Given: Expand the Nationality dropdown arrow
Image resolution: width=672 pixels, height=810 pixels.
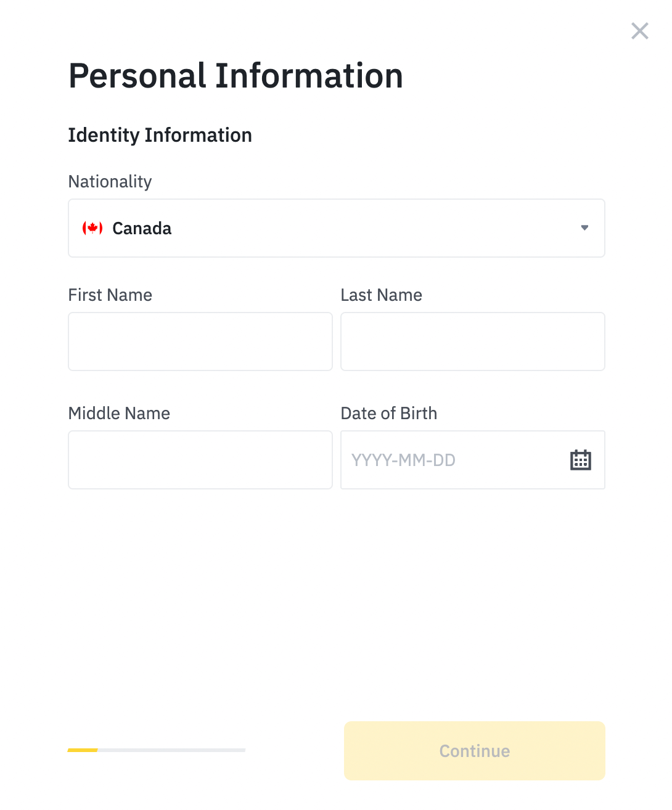Looking at the screenshot, I should (584, 228).
